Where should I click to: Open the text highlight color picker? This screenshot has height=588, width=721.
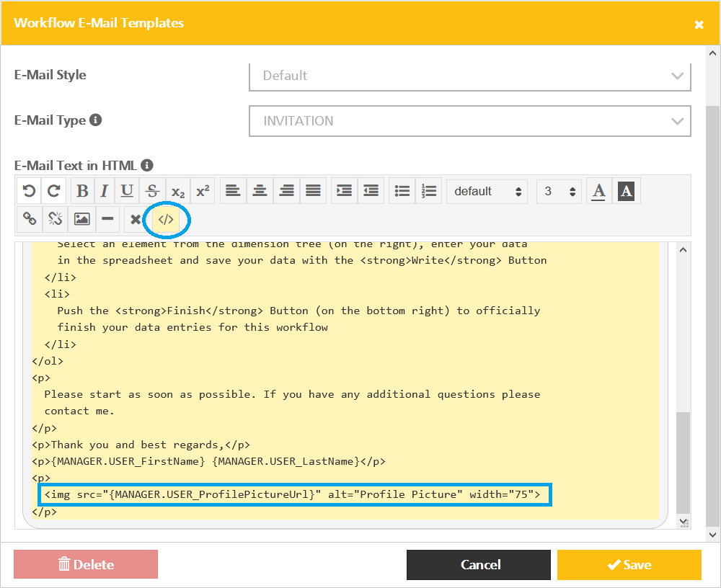click(625, 191)
